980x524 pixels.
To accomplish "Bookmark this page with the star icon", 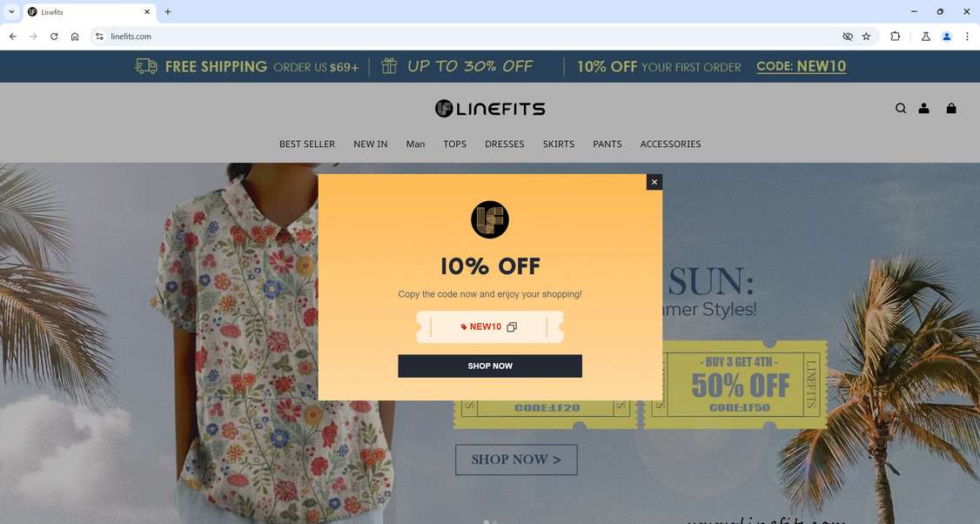I will pos(866,37).
